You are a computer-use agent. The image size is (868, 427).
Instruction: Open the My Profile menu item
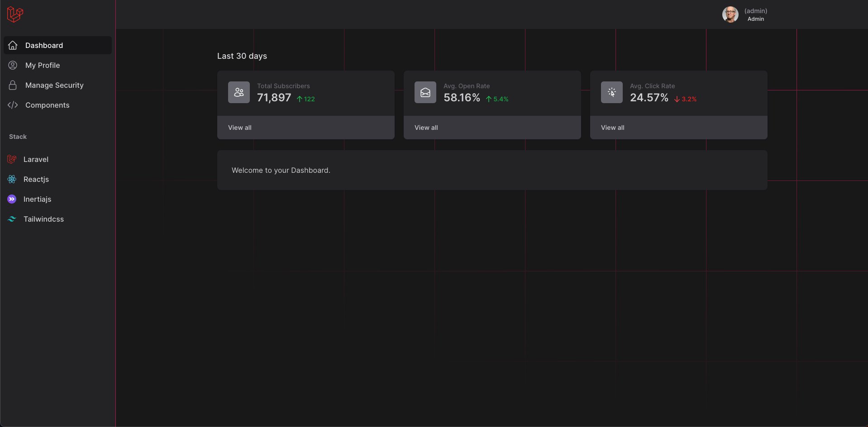[x=43, y=65]
